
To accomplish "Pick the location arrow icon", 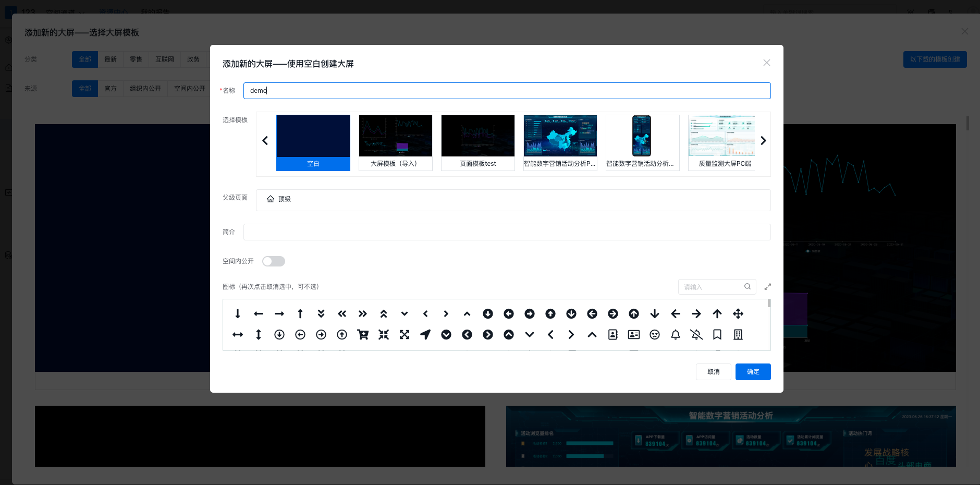I will point(425,334).
